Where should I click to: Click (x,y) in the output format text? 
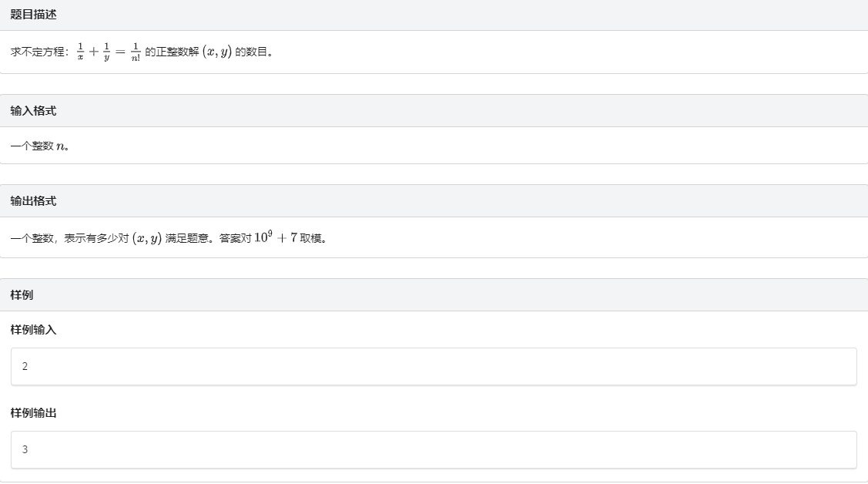(x=146, y=238)
